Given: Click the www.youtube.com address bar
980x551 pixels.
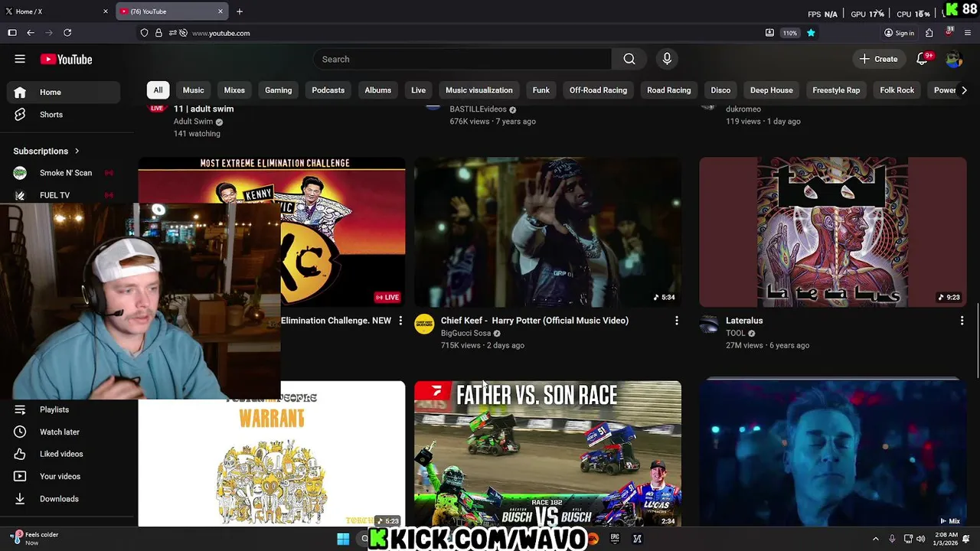Looking at the screenshot, I should (220, 33).
